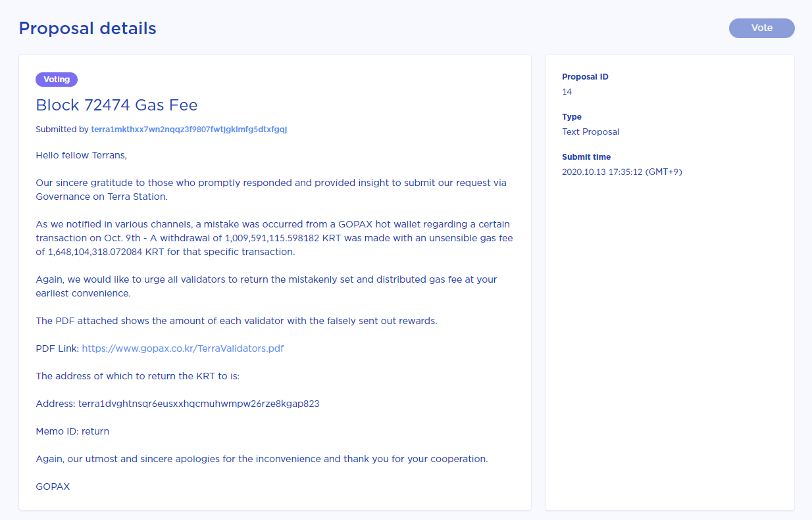Click the paragraph urging validators to return fee

(266, 286)
